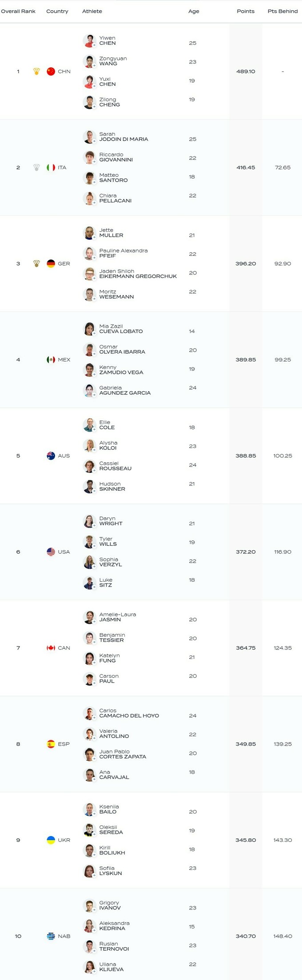Viewport: 302px width, 980px height.
Task: Open Jaden Shiloh EIKERMANN GREGORCHUK's profile
Action: [138, 274]
